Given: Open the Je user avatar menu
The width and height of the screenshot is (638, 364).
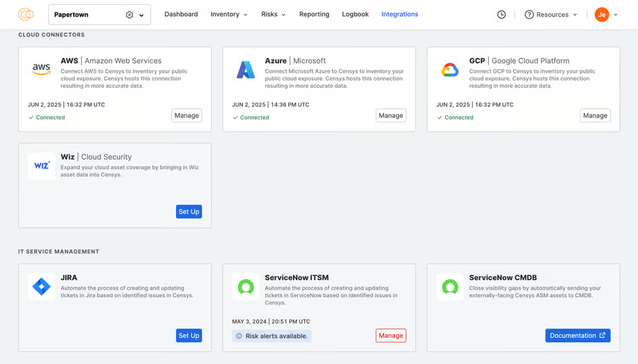Looking at the screenshot, I should (x=603, y=14).
